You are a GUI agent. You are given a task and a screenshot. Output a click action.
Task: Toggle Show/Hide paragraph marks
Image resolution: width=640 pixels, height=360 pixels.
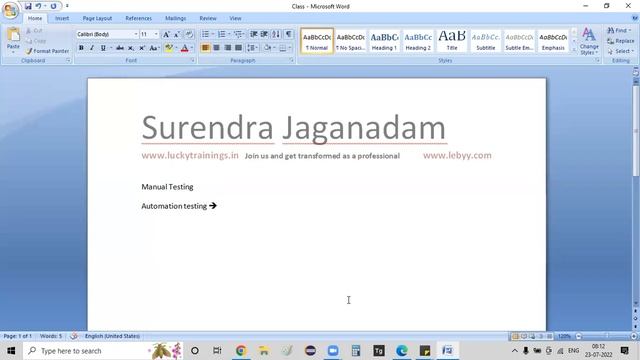[x=289, y=34]
